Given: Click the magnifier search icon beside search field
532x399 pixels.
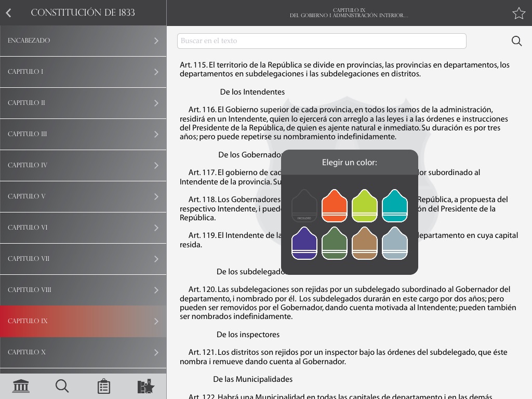Looking at the screenshot, I should (x=516, y=41).
